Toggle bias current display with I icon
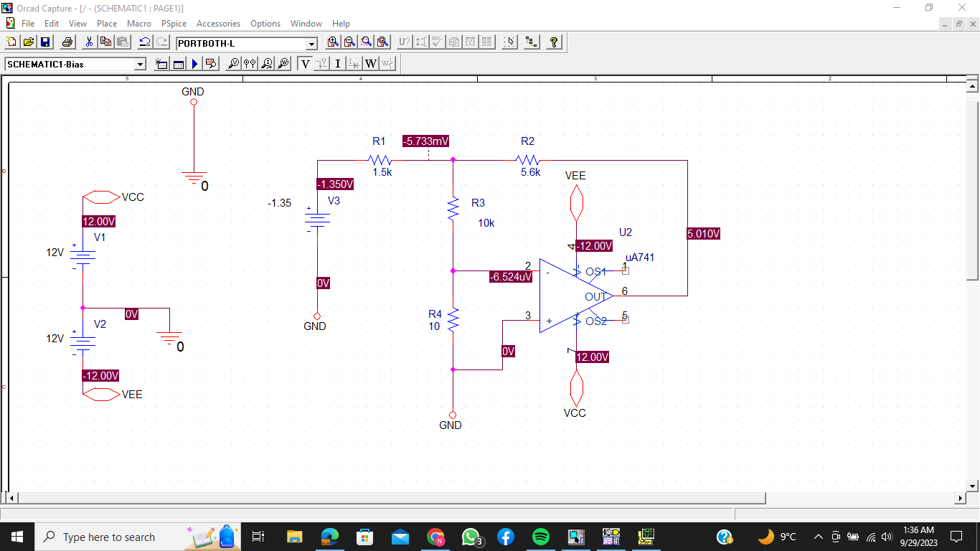Screen dimensions: 980x551 (x=337, y=63)
